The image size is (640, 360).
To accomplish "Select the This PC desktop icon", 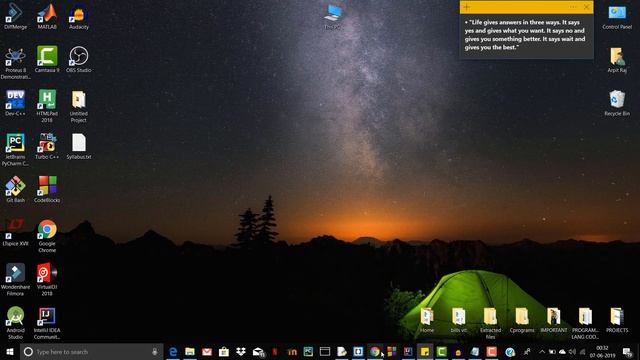I will click(x=333, y=16).
